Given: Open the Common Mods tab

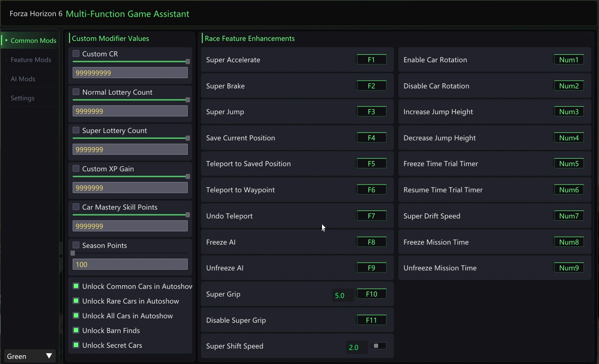Looking at the screenshot, I should point(30,41).
